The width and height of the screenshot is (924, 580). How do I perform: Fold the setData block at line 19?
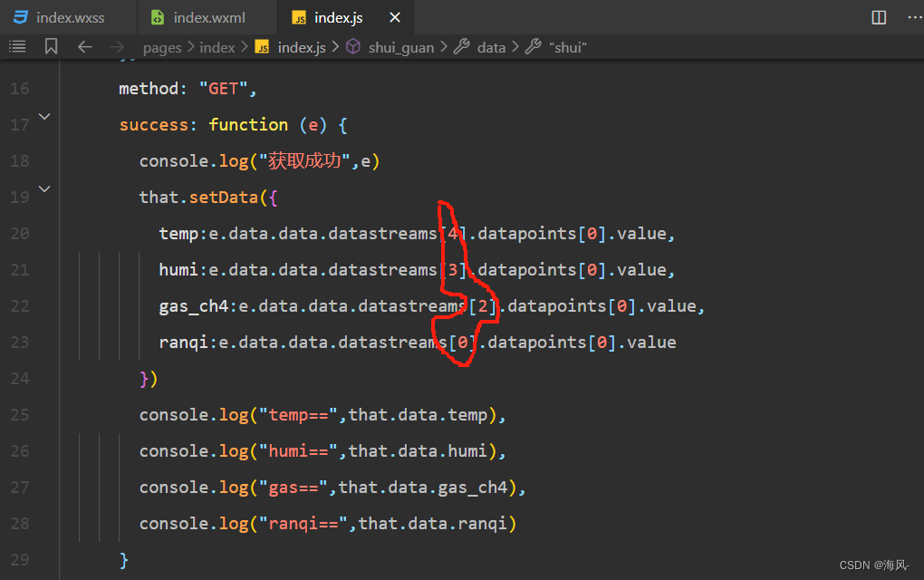(44, 189)
